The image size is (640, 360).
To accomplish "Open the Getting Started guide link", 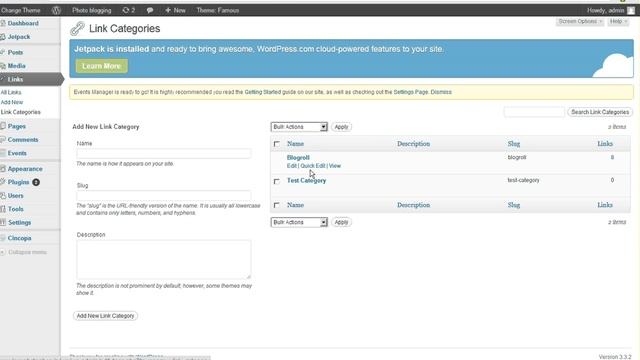I will [263, 92].
